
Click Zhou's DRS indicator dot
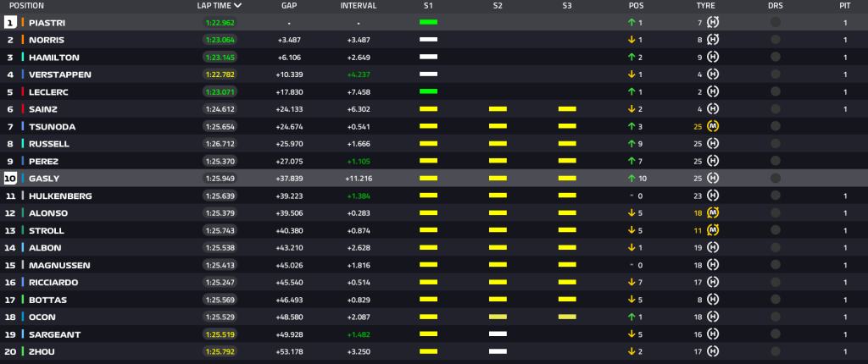[x=776, y=351]
